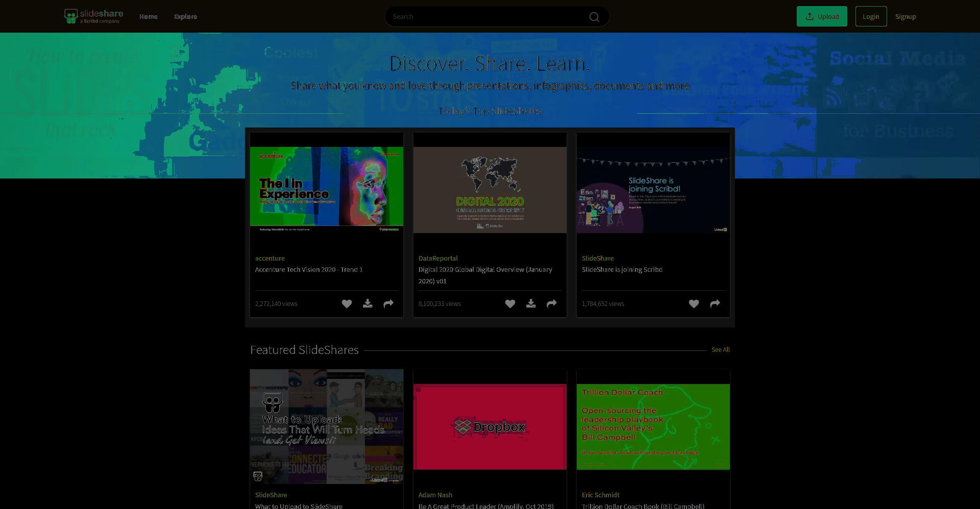The image size is (980, 509).
Task: Click the green Upload button
Action: click(x=822, y=16)
